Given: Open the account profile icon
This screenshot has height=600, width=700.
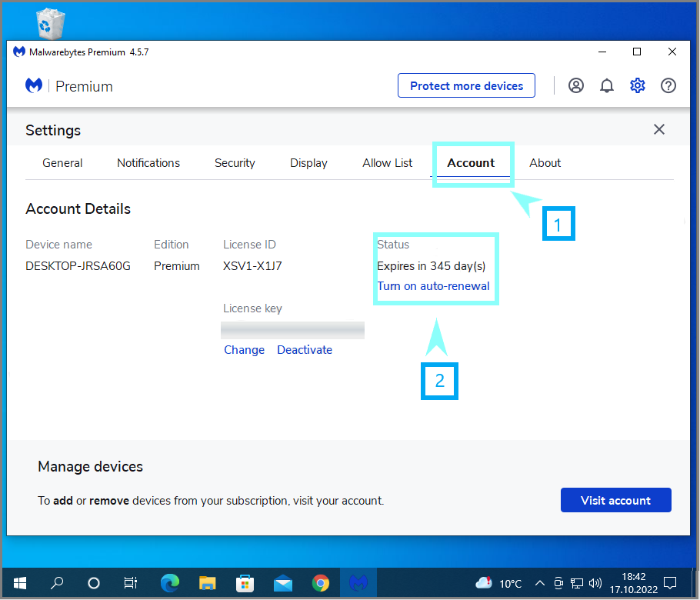Looking at the screenshot, I should 576,85.
